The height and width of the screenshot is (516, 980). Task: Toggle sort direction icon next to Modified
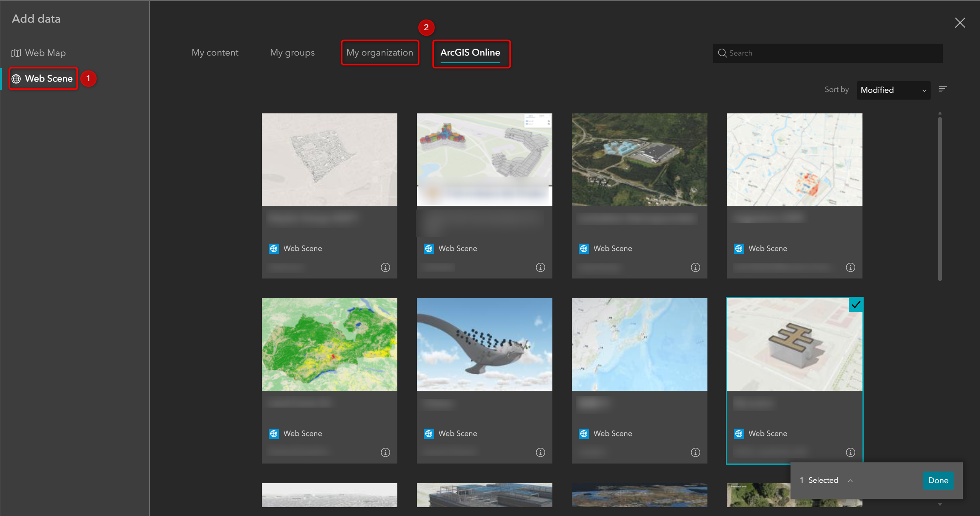[942, 89]
